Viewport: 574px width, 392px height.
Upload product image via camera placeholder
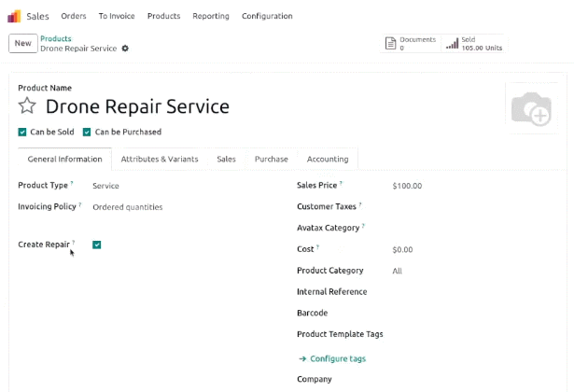click(531, 108)
